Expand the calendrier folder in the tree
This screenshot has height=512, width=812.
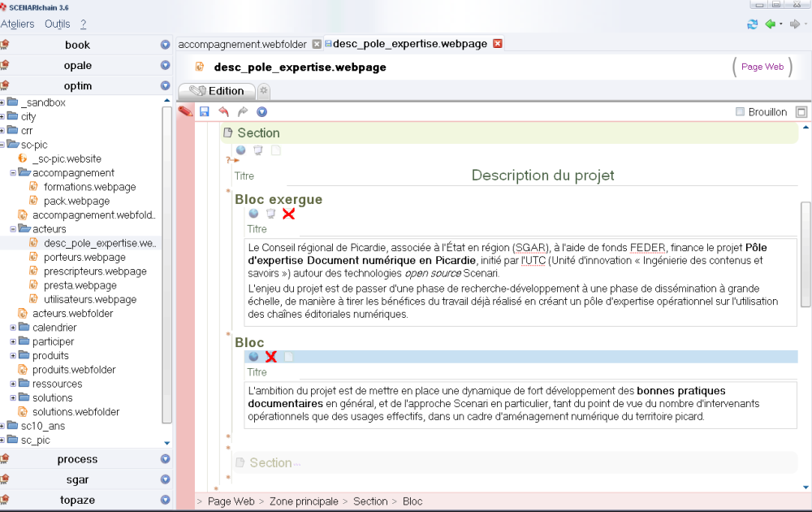(14, 328)
